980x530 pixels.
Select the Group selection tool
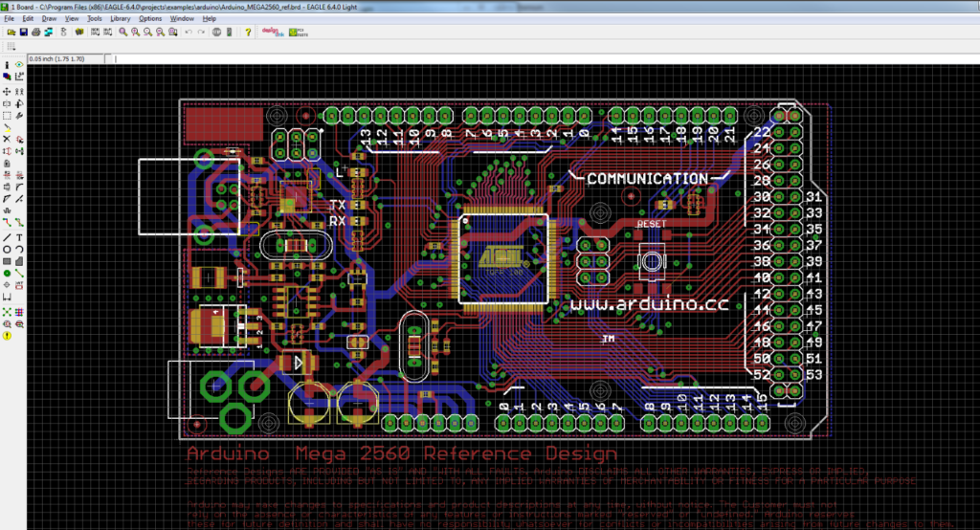coord(7,116)
